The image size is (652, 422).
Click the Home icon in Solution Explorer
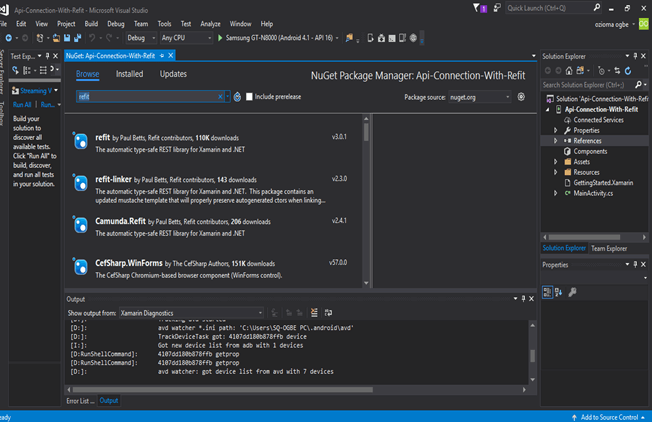569,71
